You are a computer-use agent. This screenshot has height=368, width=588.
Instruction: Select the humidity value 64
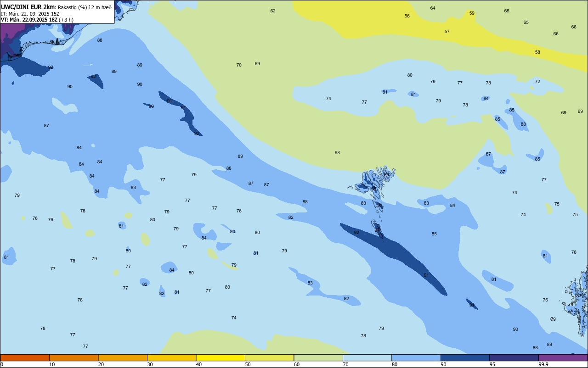click(433, 8)
